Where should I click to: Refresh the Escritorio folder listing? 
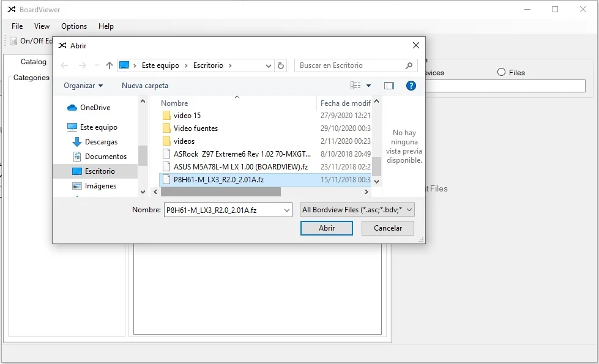coord(281,65)
